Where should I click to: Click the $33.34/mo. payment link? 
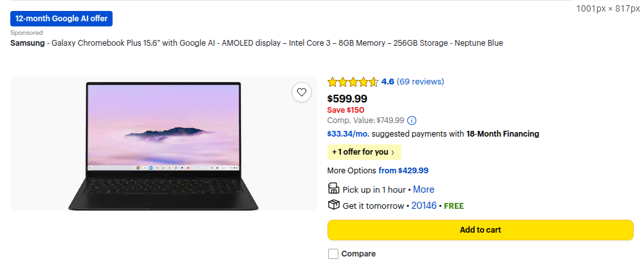pyautogui.click(x=348, y=134)
